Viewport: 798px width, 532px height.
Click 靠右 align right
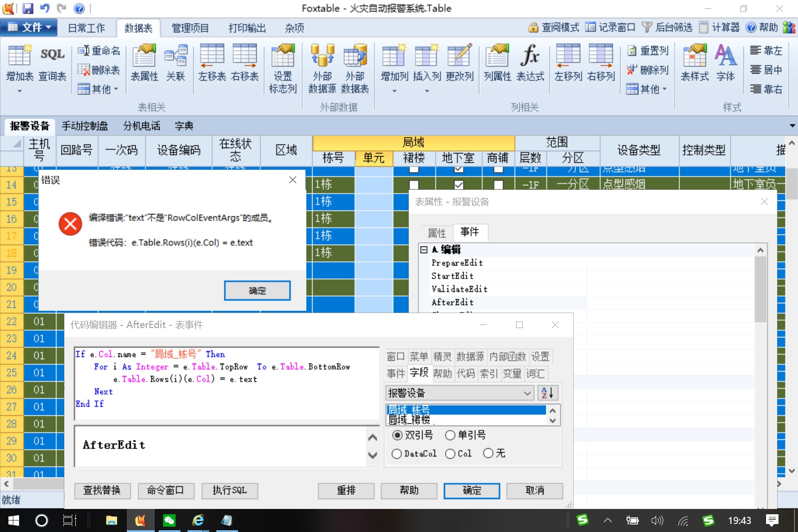coord(766,89)
